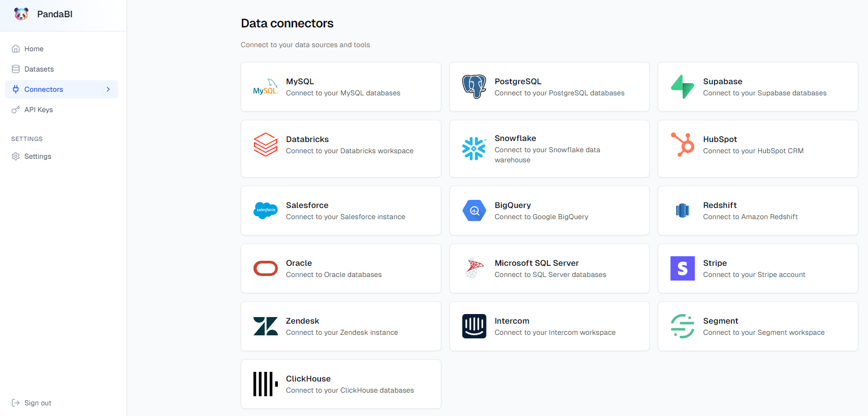Open the MySQL connector title

[x=300, y=81]
